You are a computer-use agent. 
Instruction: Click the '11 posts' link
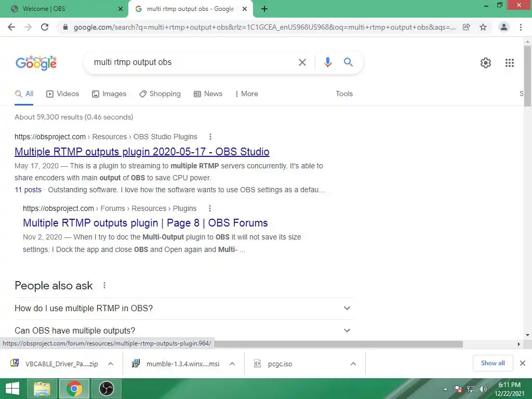click(28, 190)
